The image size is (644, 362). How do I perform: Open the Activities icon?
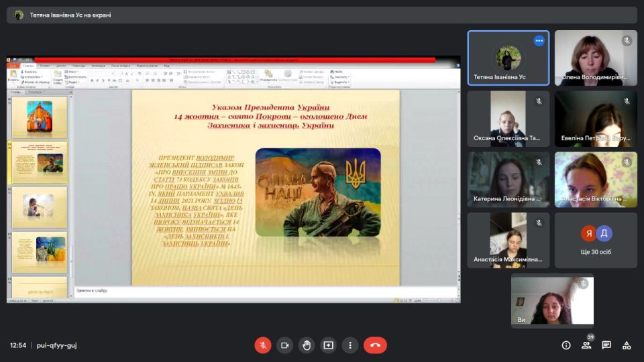(x=627, y=345)
